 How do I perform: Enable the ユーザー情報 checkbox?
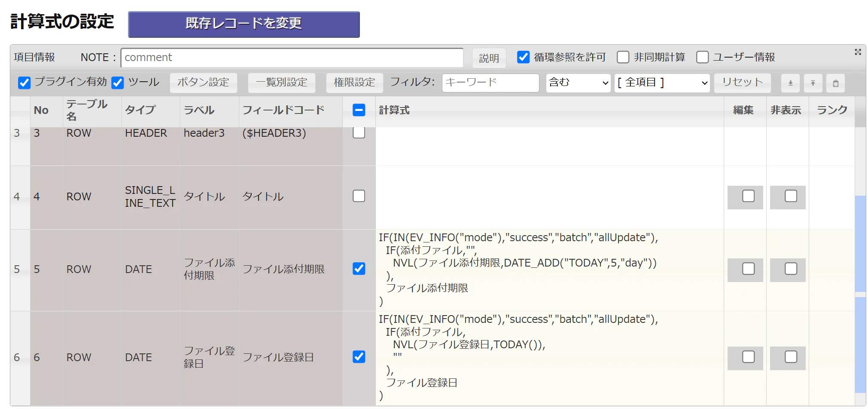(x=702, y=57)
